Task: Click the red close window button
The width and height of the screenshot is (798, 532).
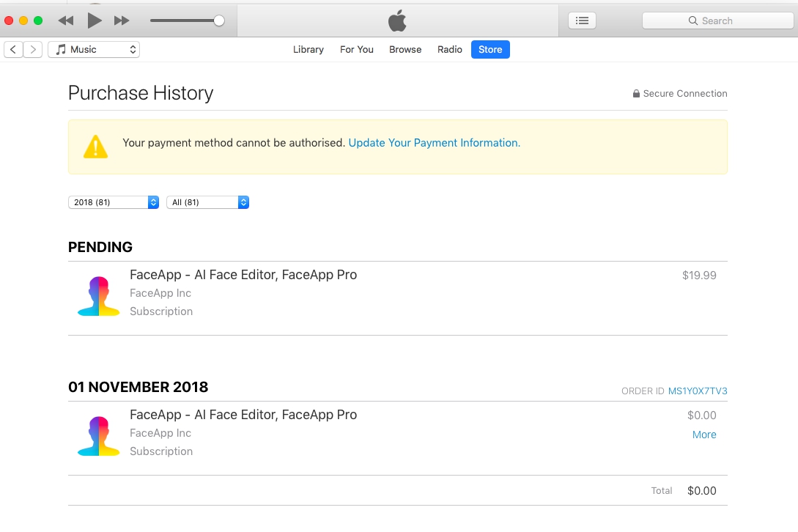Action: point(9,21)
